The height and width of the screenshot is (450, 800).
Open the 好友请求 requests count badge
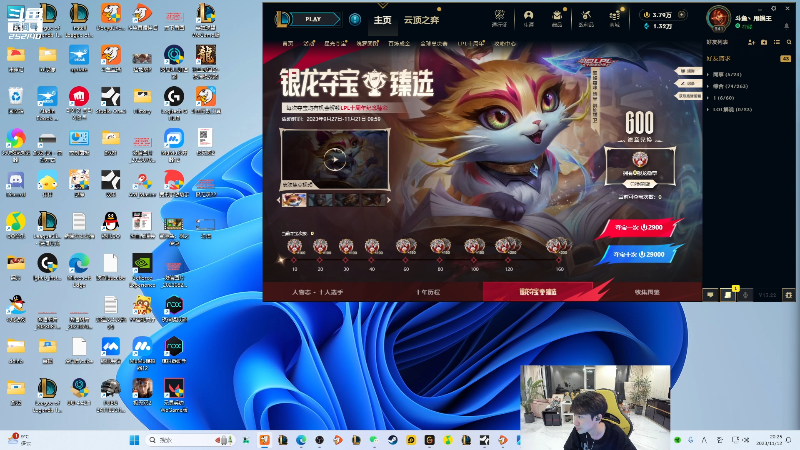[785, 59]
